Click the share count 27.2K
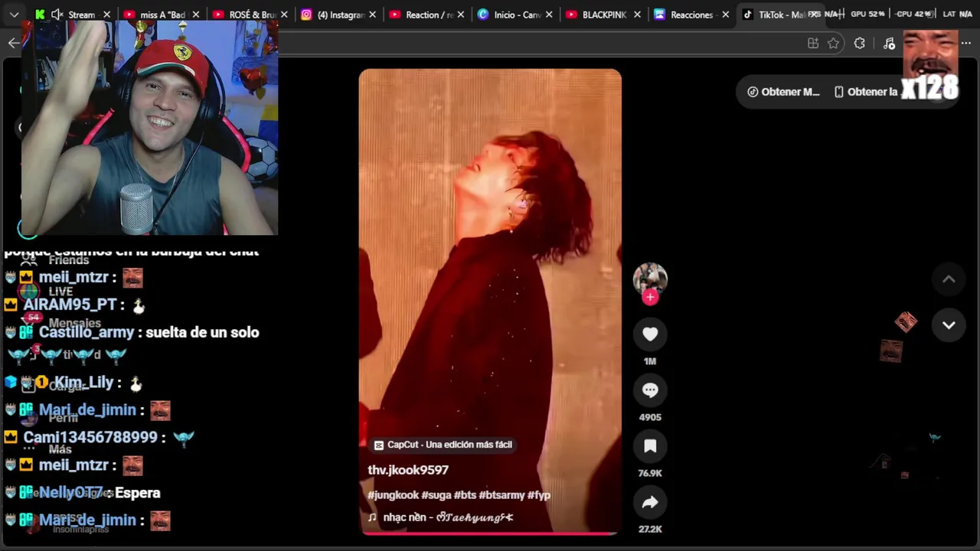The image size is (980, 551). 650,529
